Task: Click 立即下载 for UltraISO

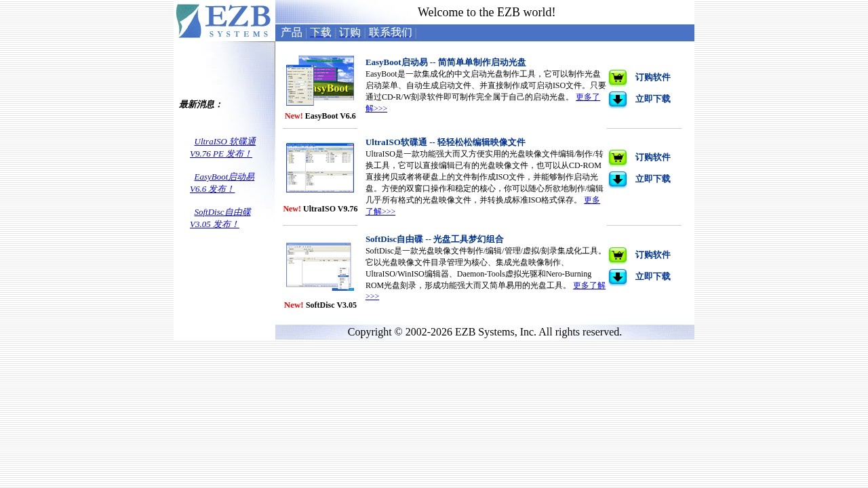Action: 653,179
